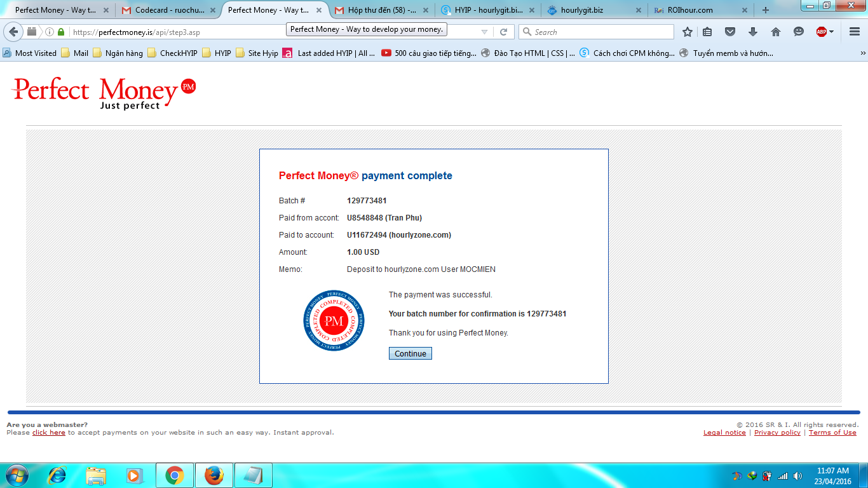Expand the CheckHYIP bookmark folder
Image resolution: width=868 pixels, height=488 pixels.
(172, 53)
